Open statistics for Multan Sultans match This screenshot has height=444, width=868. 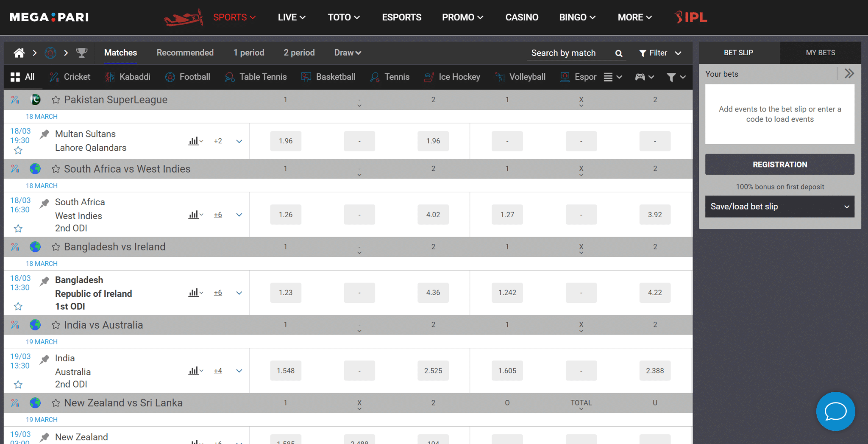195,141
